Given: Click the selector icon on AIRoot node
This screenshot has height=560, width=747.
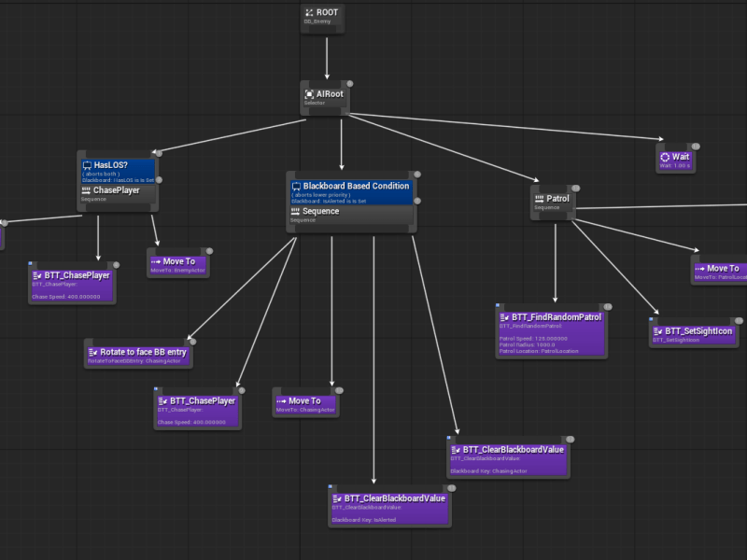Looking at the screenshot, I should point(309,94).
